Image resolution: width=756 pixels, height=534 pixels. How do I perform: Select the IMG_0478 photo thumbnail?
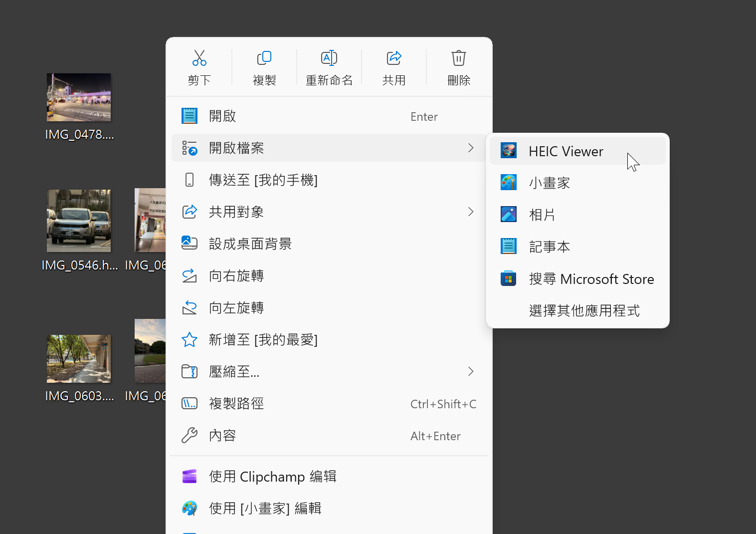pyautogui.click(x=79, y=97)
